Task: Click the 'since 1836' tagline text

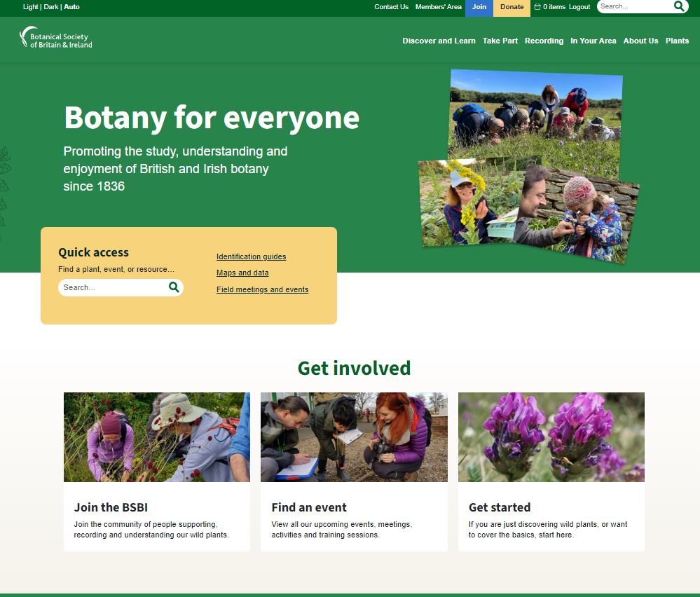Action: tap(94, 186)
